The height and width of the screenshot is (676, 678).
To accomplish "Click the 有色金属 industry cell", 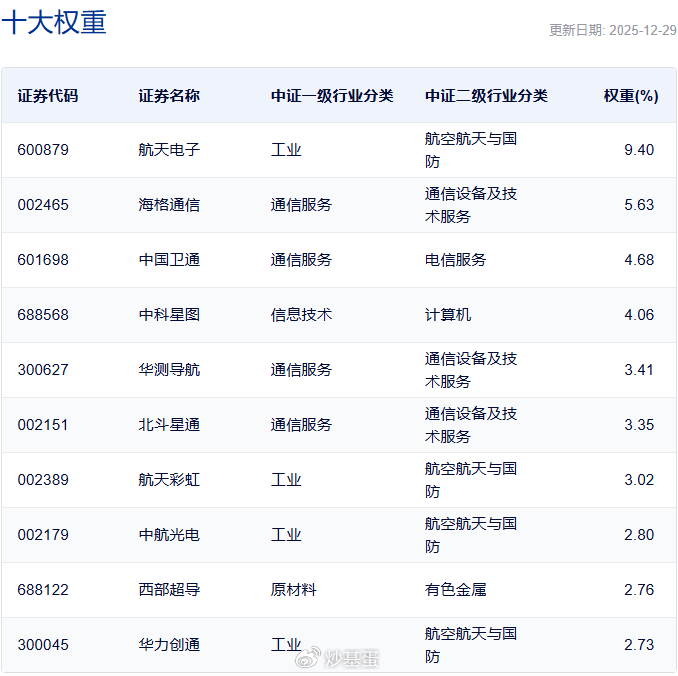I will click(455, 590).
